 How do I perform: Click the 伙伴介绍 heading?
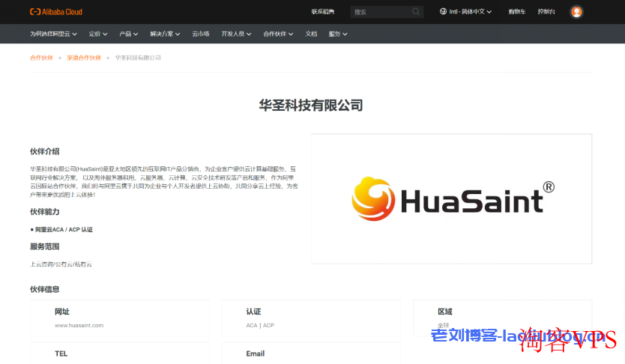tap(45, 151)
